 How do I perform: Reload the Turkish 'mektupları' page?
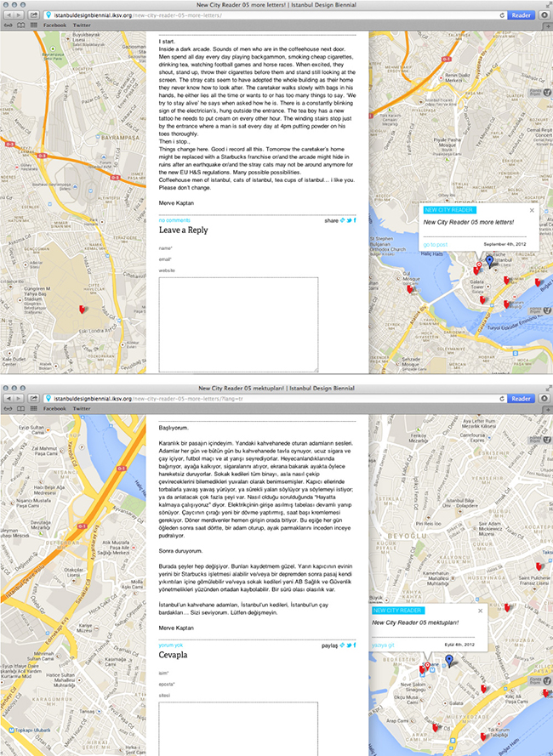[502, 398]
